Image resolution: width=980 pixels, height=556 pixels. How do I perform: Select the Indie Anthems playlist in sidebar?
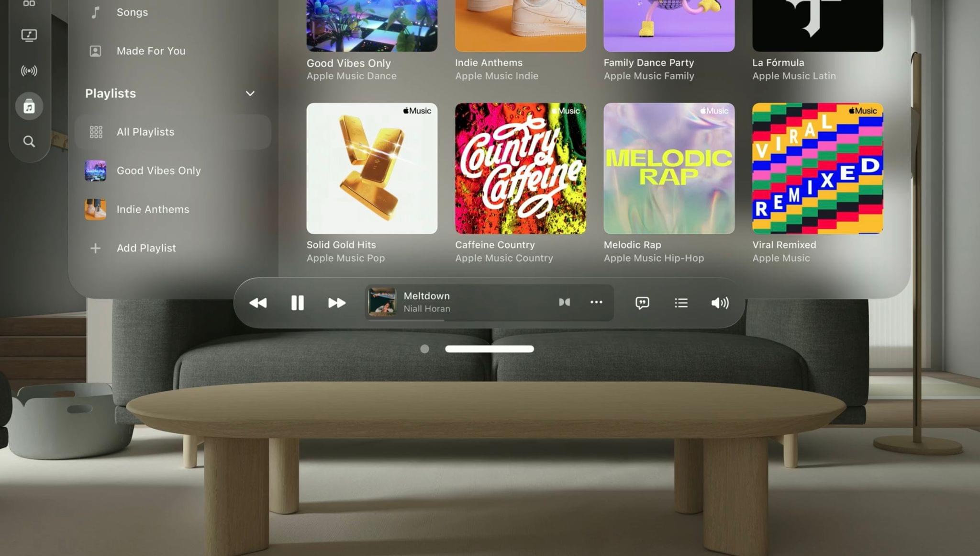point(153,209)
